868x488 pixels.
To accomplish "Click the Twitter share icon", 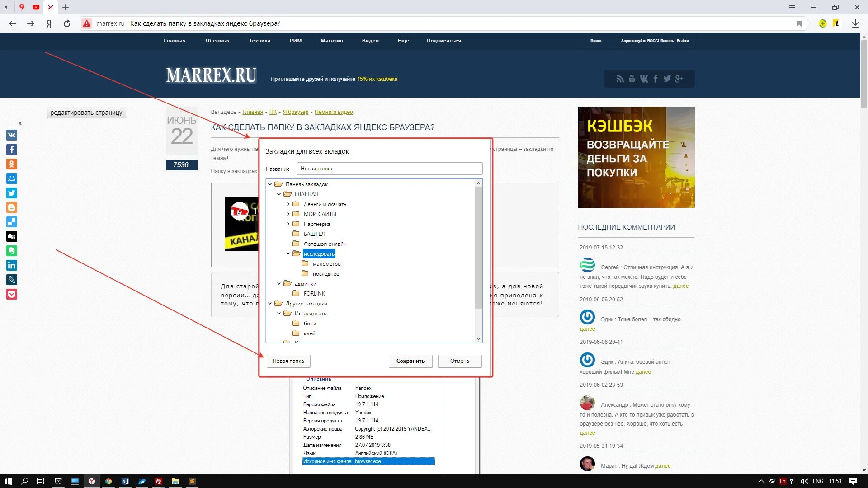I will click(x=13, y=192).
